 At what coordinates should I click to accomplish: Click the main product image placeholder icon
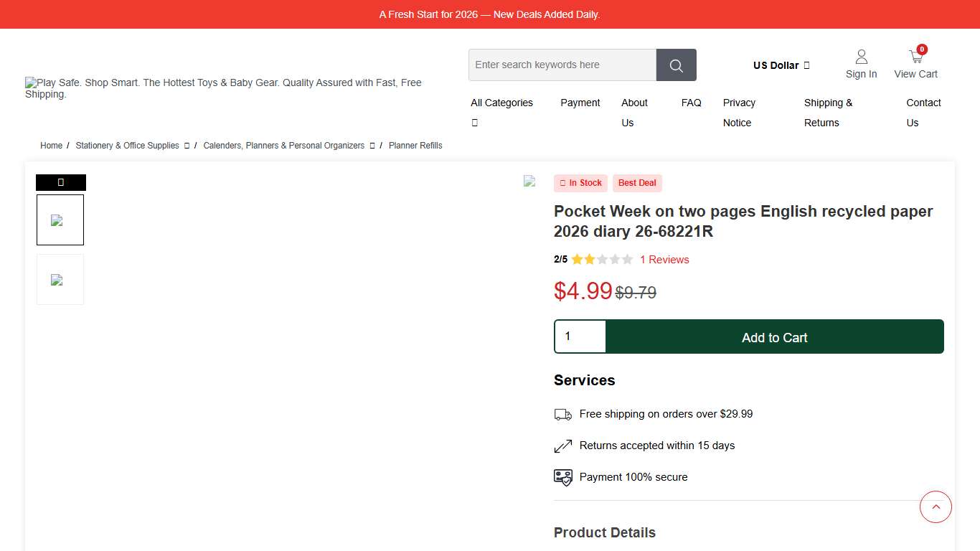tap(529, 182)
